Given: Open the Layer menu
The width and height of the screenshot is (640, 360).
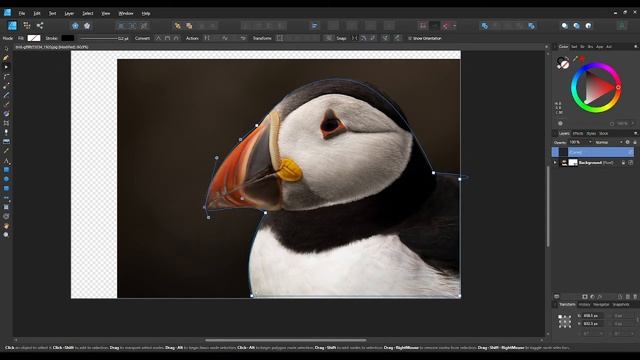Looking at the screenshot, I should click(x=69, y=13).
